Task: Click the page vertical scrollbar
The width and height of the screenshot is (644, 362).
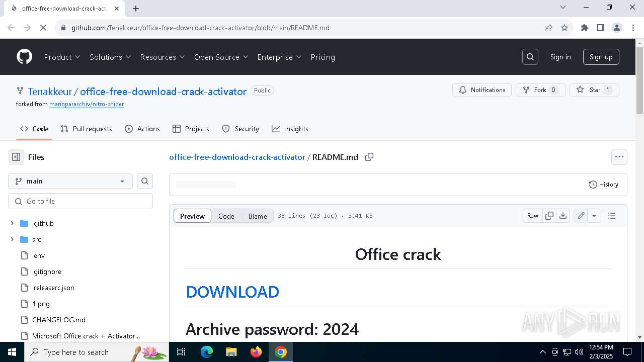Action: coord(639,80)
